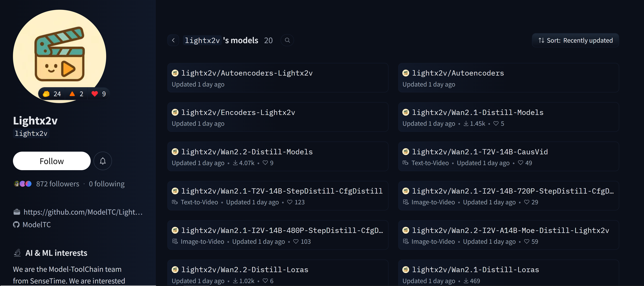This screenshot has height=286, width=644.
Task: Open lightx2v/Wan2.2-Distill-Loras model card
Action: (x=245, y=269)
